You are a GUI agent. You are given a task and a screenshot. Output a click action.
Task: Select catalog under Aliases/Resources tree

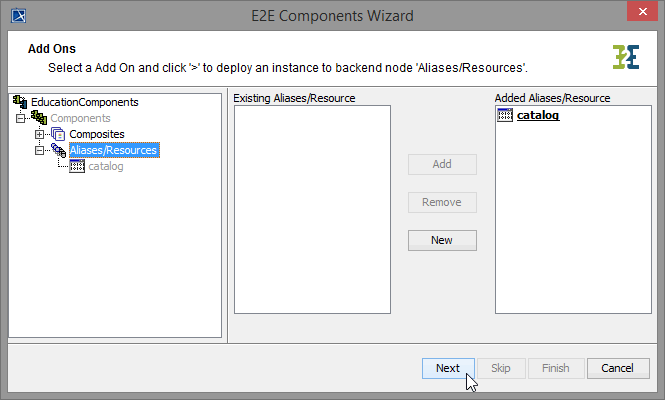106,166
